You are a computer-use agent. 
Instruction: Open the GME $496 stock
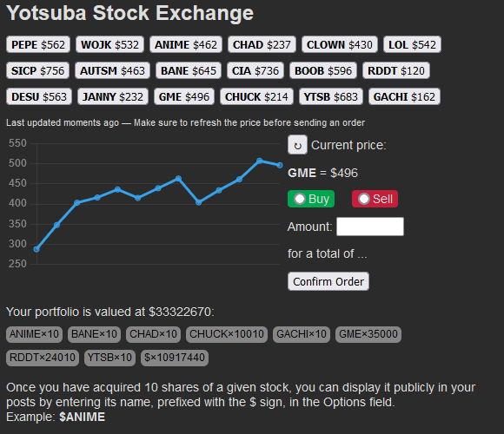pyautogui.click(x=184, y=96)
